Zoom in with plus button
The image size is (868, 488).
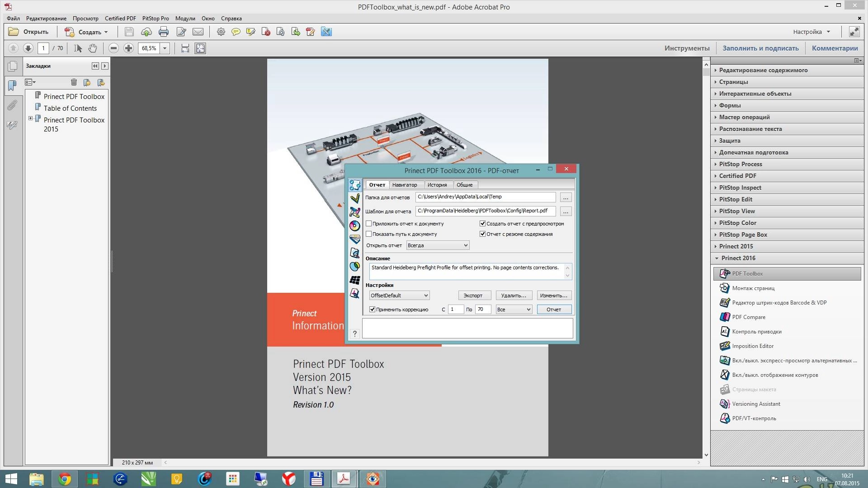pyautogui.click(x=128, y=48)
